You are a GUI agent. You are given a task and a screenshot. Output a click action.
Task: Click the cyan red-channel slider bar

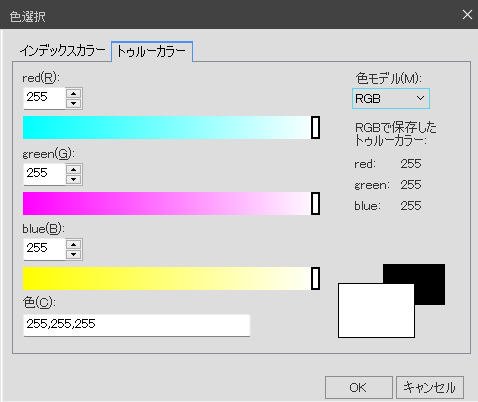[171, 127]
